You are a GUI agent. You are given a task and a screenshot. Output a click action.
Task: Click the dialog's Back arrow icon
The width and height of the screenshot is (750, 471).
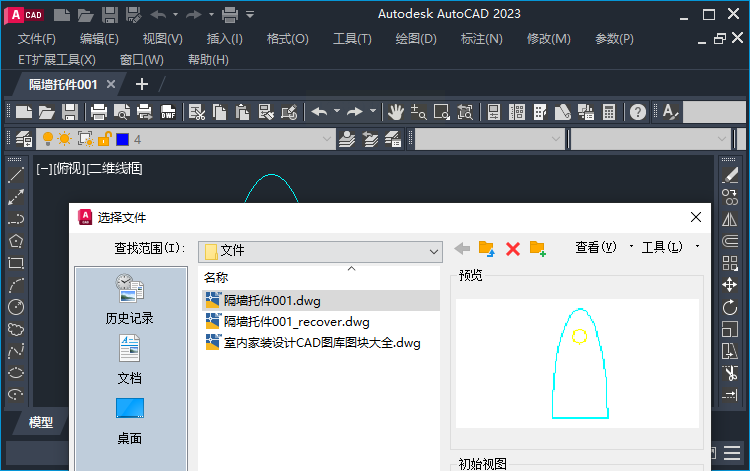[x=462, y=248]
